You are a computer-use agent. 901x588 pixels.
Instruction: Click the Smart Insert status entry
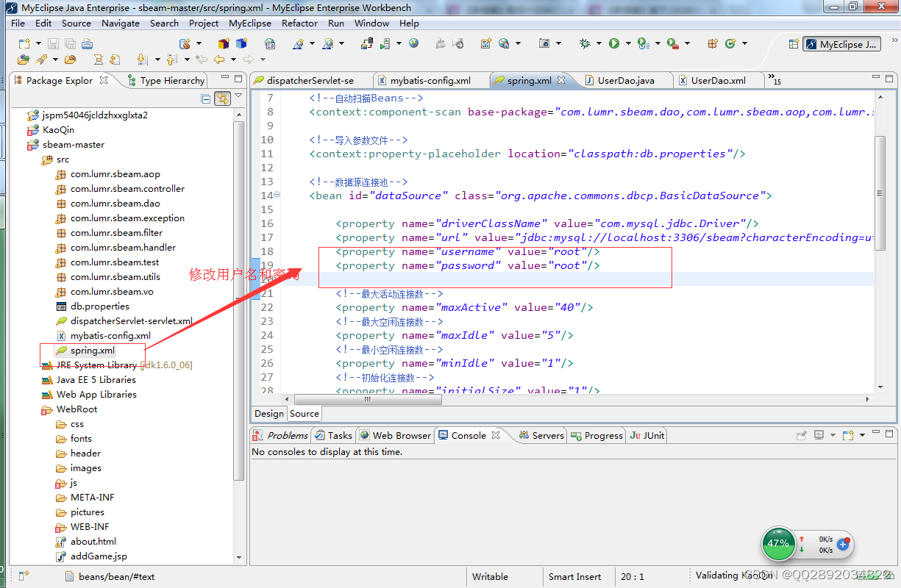pos(574,576)
